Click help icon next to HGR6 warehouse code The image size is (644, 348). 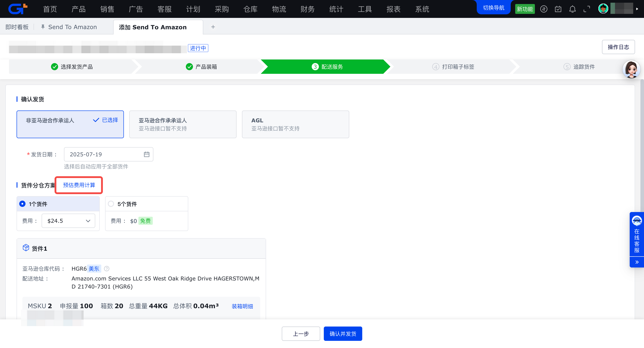[106, 269]
